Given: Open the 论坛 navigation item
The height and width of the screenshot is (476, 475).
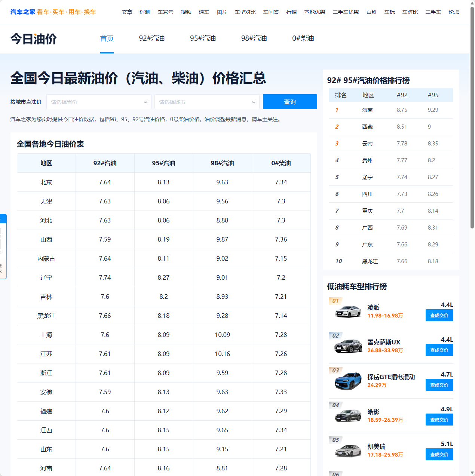Looking at the screenshot, I should pos(453,12).
